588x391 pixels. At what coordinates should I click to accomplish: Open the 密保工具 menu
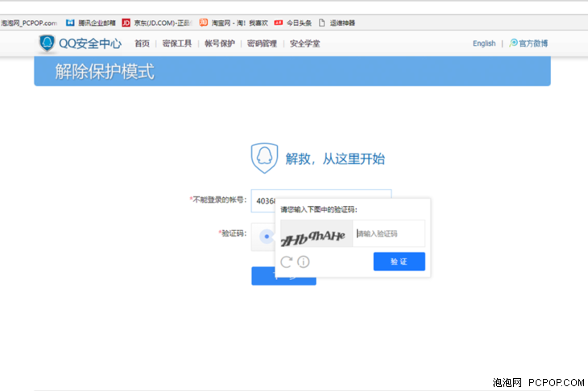[x=176, y=43]
